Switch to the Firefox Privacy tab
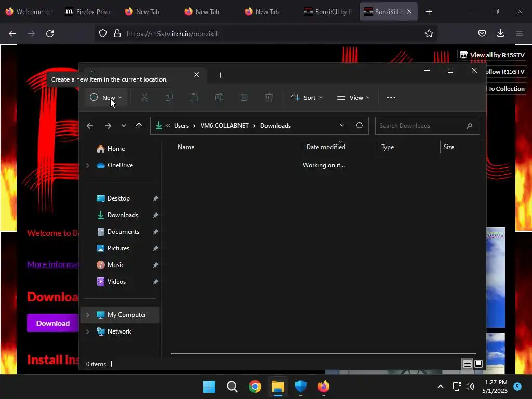 coord(89,11)
